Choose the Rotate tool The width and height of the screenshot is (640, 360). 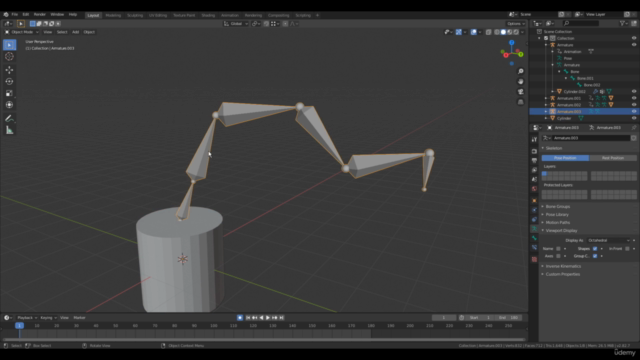[9, 82]
